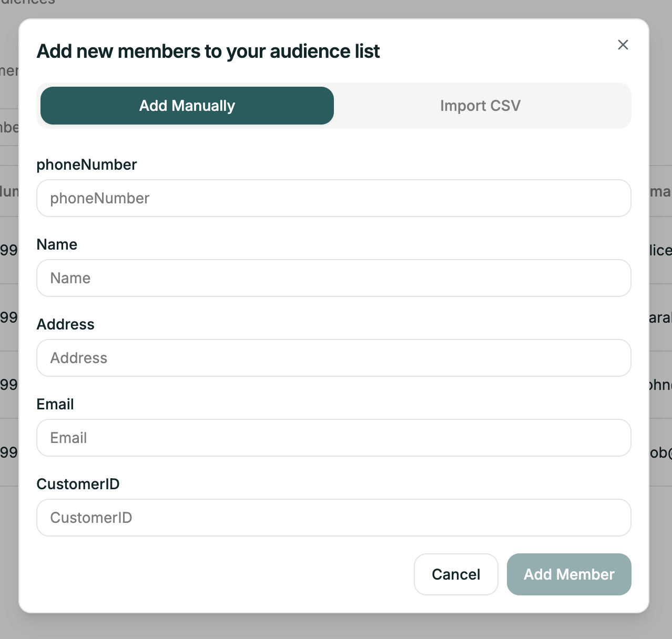Image resolution: width=672 pixels, height=639 pixels.
Task: Click into the Email input field
Action: [333, 438]
